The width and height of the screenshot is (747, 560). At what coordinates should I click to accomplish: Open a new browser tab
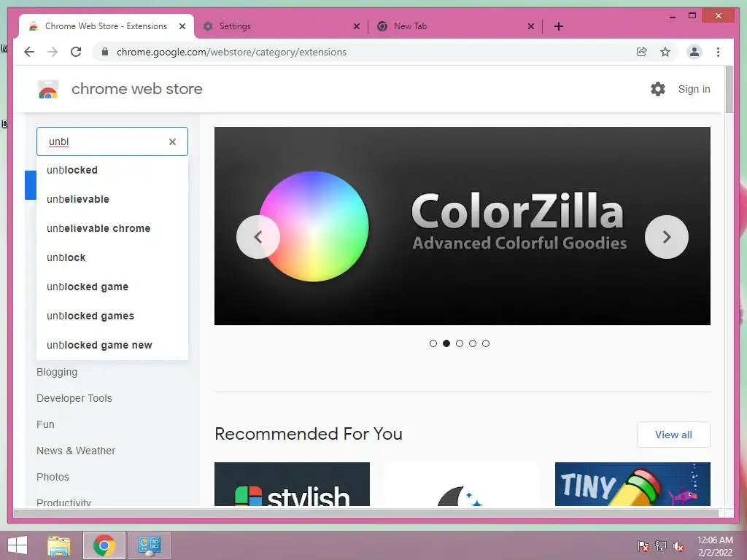pos(559,26)
